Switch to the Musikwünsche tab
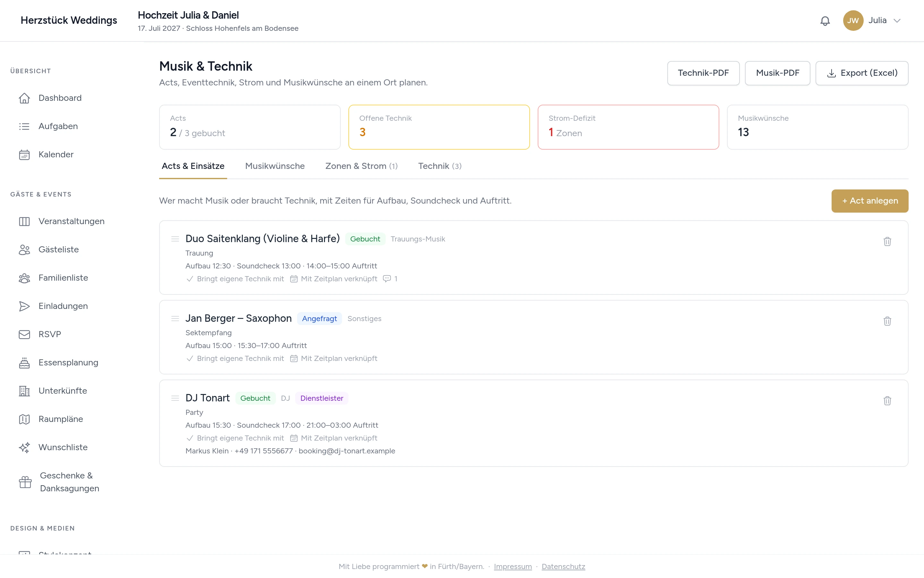 pos(275,166)
